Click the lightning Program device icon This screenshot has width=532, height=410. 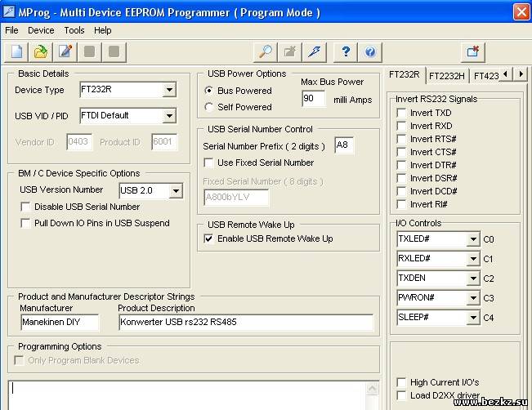click(314, 52)
